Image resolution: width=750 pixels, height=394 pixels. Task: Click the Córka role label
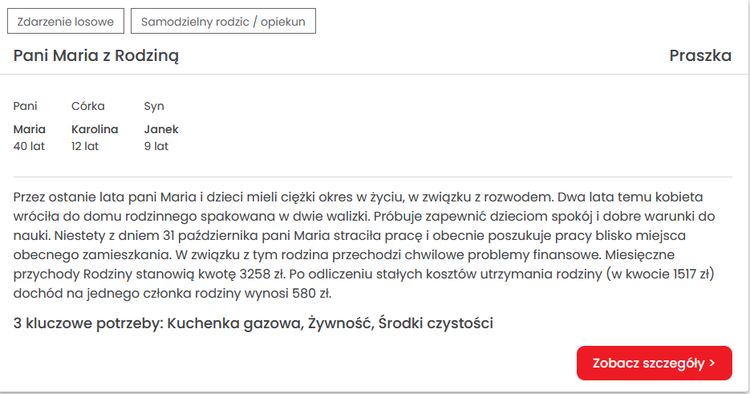coord(88,106)
